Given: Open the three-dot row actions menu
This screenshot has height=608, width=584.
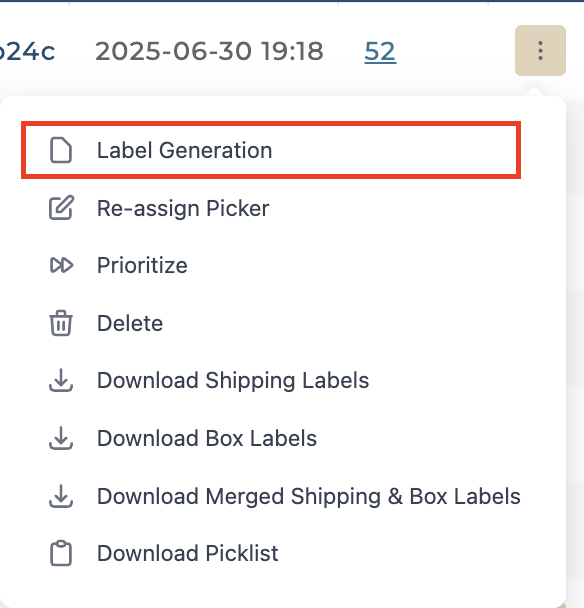Looking at the screenshot, I should pyautogui.click(x=540, y=50).
